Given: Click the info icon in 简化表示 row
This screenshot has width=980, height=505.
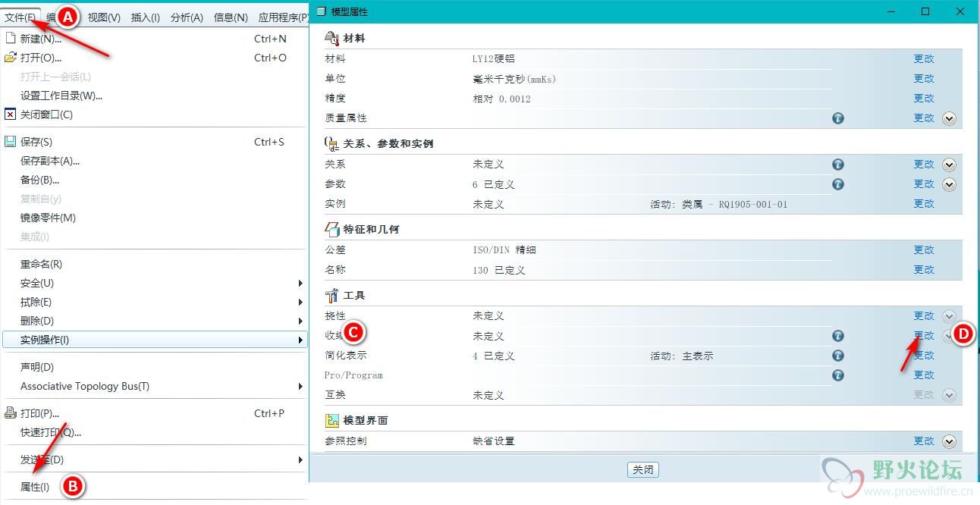Looking at the screenshot, I should [x=838, y=356].
